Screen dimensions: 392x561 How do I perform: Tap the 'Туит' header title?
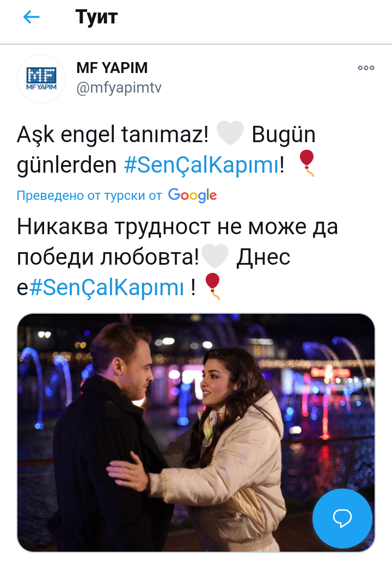[96, 17]
